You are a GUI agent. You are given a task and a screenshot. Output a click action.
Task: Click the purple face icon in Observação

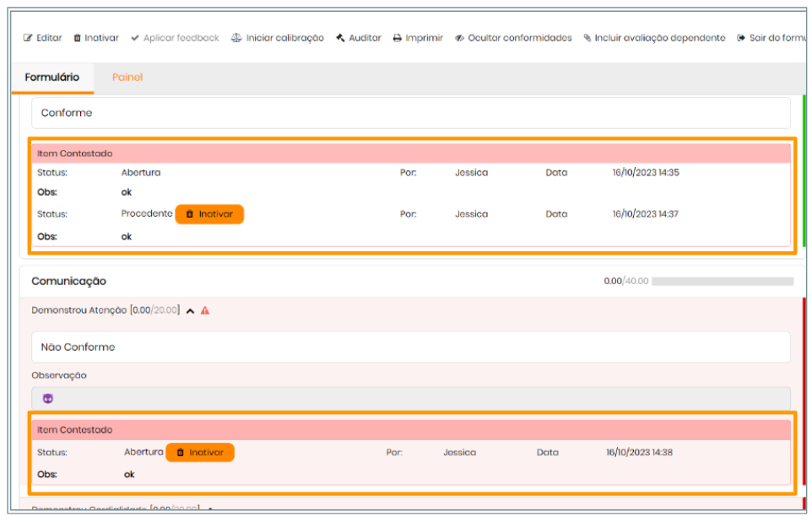(x=48, y=399)
